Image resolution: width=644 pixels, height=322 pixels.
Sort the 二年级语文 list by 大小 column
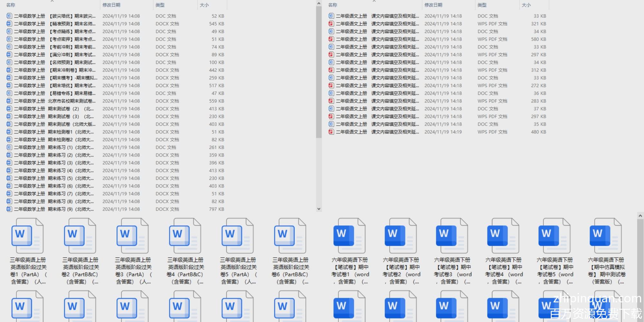[526, 5]
